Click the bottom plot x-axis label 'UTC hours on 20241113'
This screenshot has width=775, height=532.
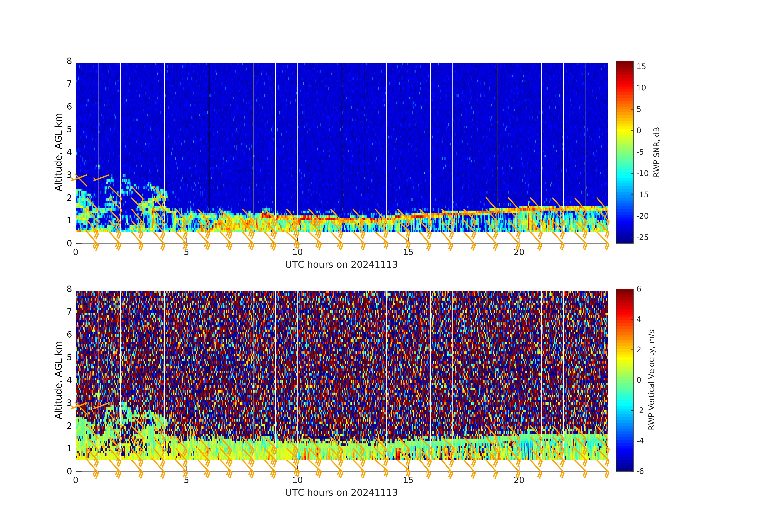(x=341, y=493)
